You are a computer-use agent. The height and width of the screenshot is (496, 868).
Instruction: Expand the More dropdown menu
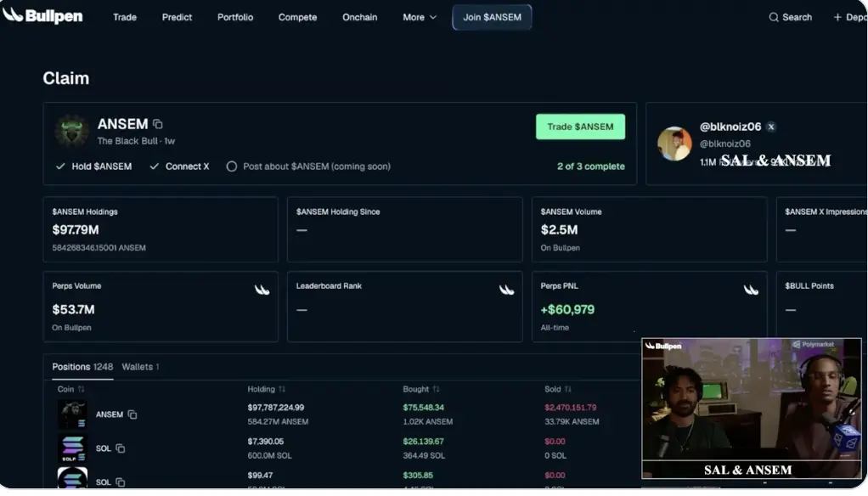pos(420,17)
